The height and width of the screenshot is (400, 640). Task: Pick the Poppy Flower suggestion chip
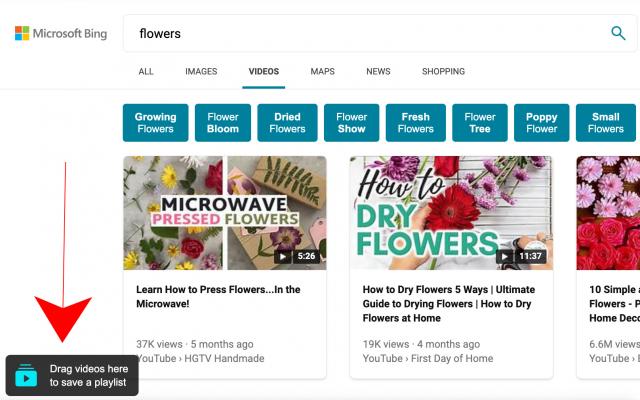click(542, 123)
